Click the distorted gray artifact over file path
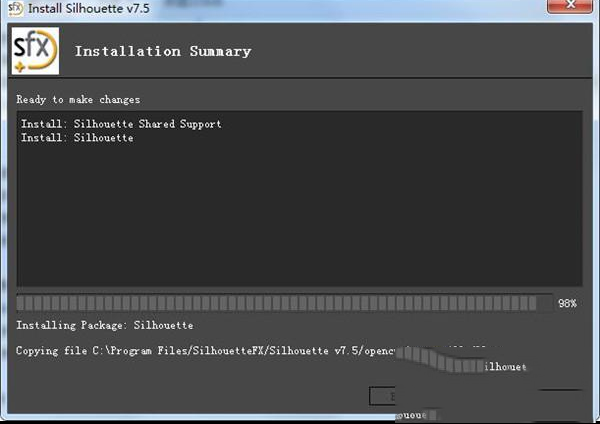Viewport: 600px width, 424px height. (x=440, y=358)
